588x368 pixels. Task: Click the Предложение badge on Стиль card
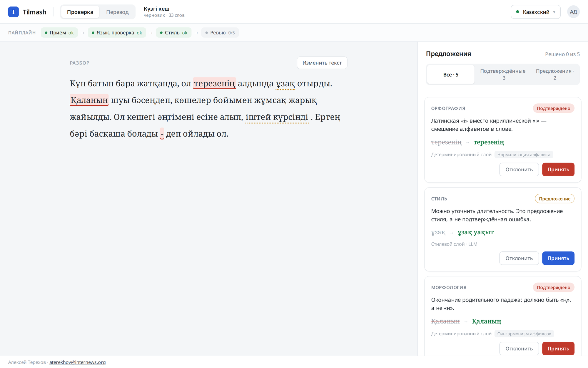pos(554,199)
